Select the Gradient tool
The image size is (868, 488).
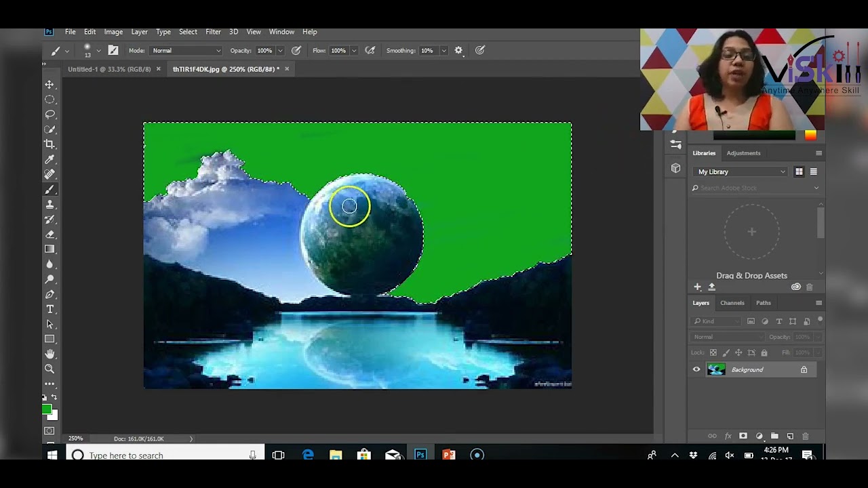click(x=50, y=249)
